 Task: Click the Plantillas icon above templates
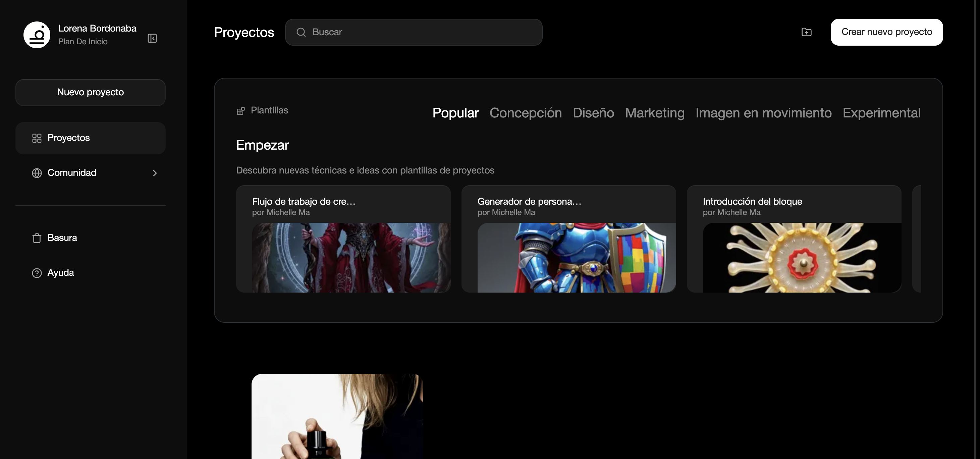[241, 111]
